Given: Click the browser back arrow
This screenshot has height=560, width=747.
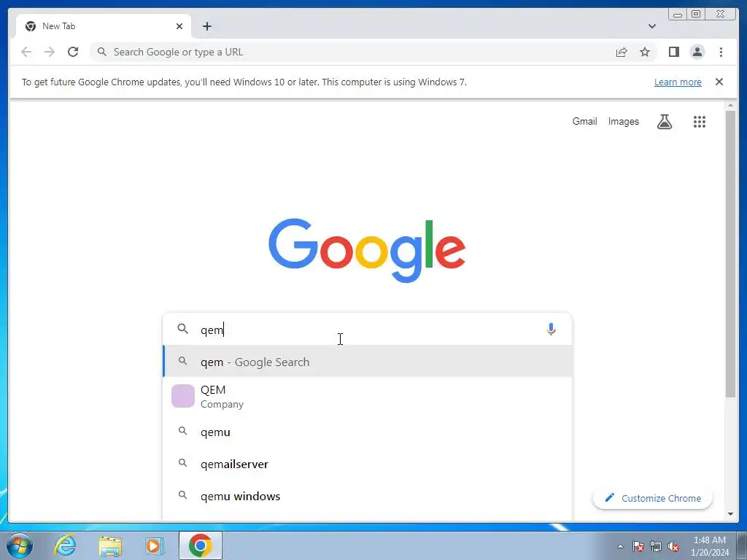Looking at the screenshot, I should [x=26, y=52].
